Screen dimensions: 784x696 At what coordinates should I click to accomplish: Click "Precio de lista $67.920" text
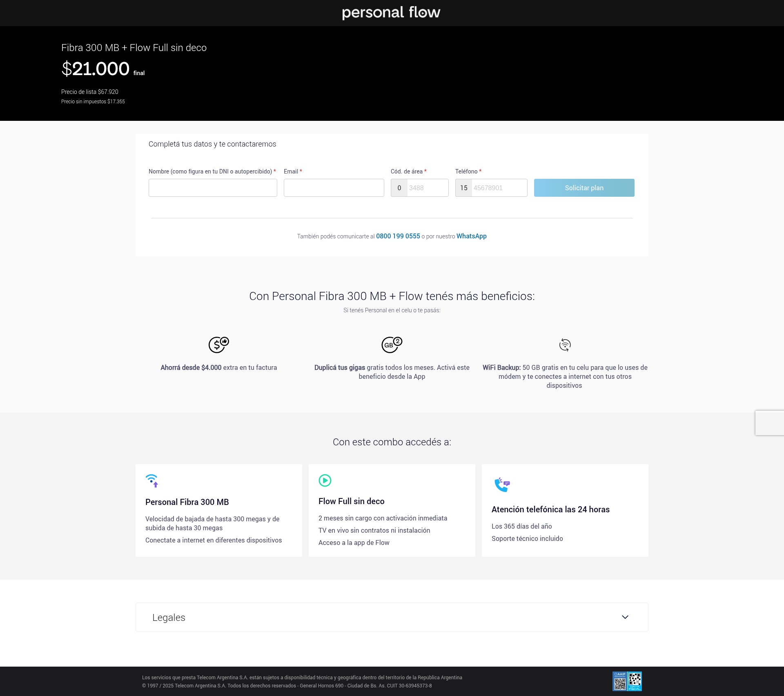(x=90, y=92)
